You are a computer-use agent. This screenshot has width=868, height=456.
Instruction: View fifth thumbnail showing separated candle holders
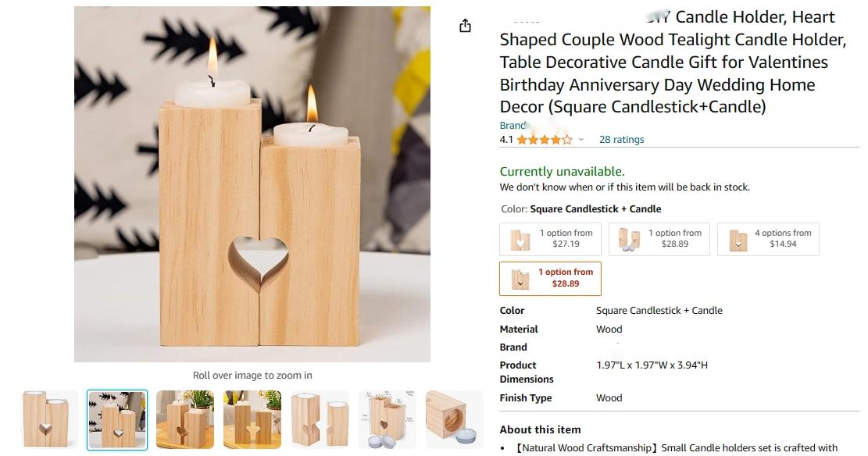(x=320, y=419)
